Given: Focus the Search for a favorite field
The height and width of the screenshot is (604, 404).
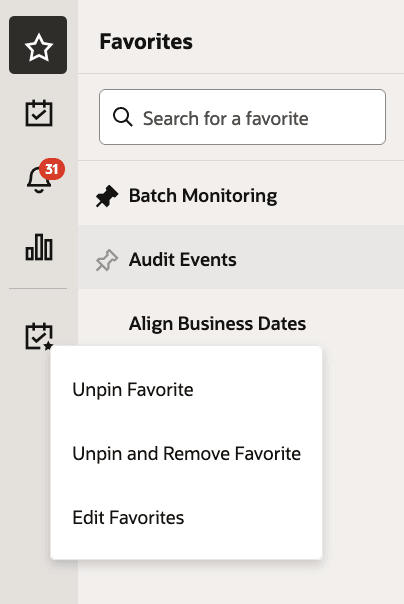Looking at the screenshot, I should tap(242, 117).
